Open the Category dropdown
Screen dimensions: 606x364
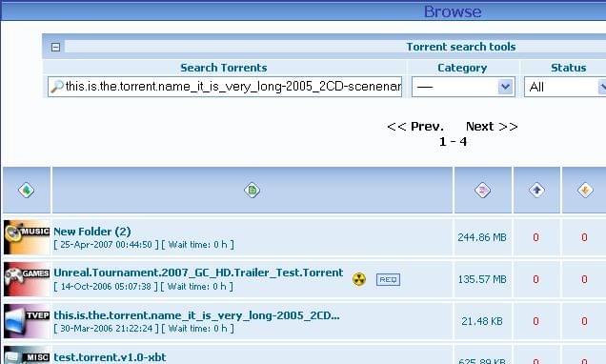[463, 87]
